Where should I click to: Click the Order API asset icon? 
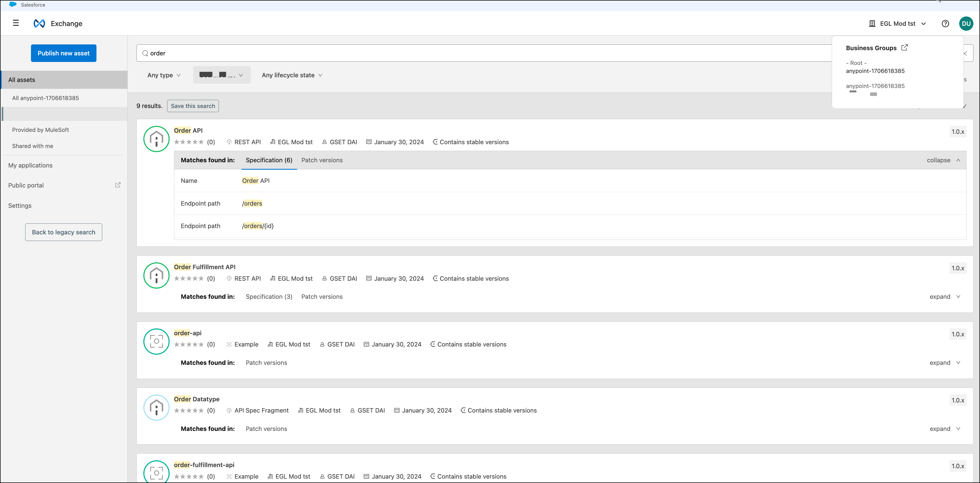click(x=156, y=139)
